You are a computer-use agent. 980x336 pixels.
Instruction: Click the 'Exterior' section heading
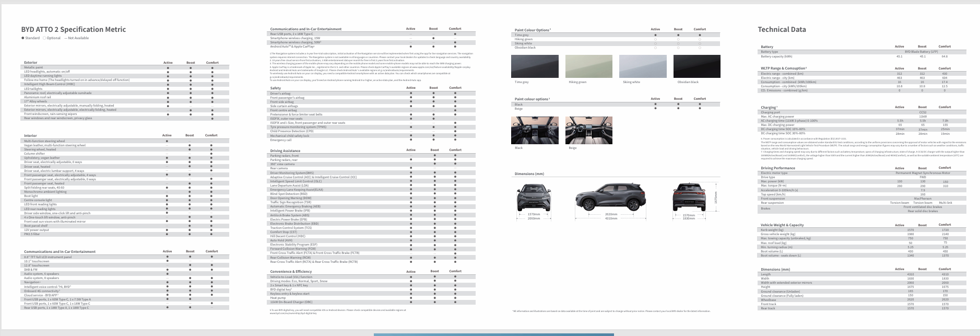tap(31, 63)
